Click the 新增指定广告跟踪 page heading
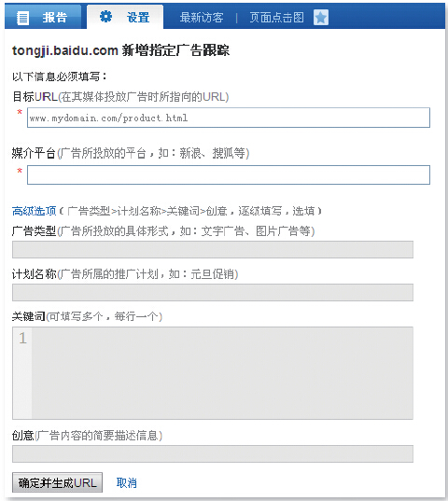 pos(175,50)
